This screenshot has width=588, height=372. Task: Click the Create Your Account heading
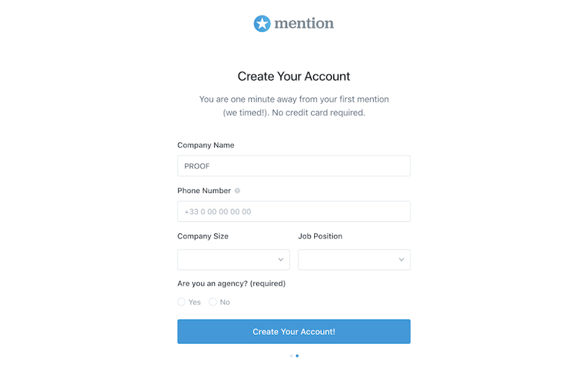tap(293, 77)
